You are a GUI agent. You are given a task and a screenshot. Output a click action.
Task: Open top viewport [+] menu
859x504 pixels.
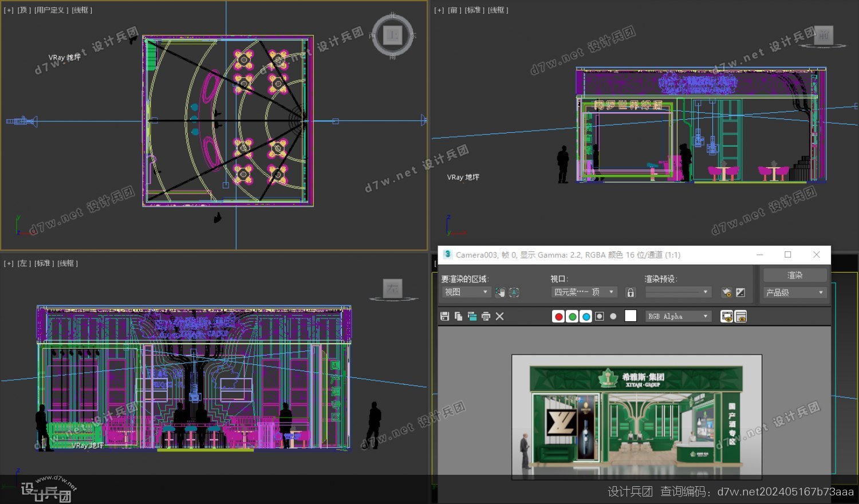pos(9,10)
